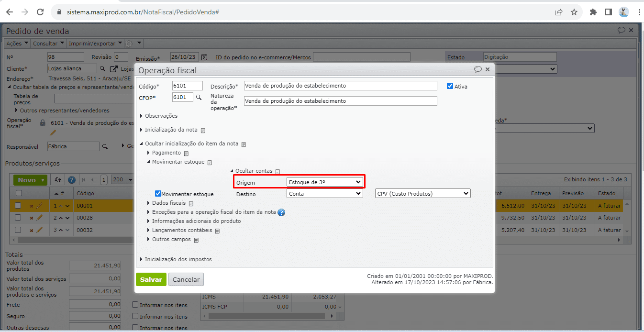
Task: Open the Imprimir/exportar menu
Action: (95, 44)
